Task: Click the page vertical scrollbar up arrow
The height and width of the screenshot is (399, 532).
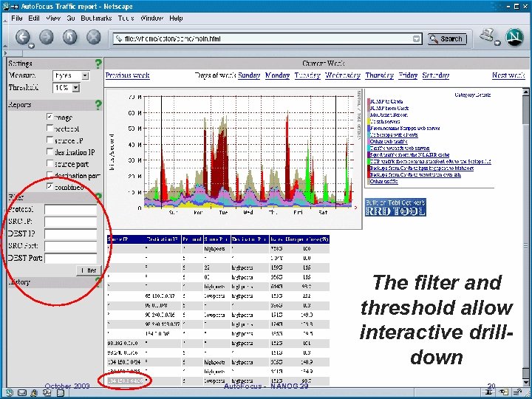Action: click(525, 92)
